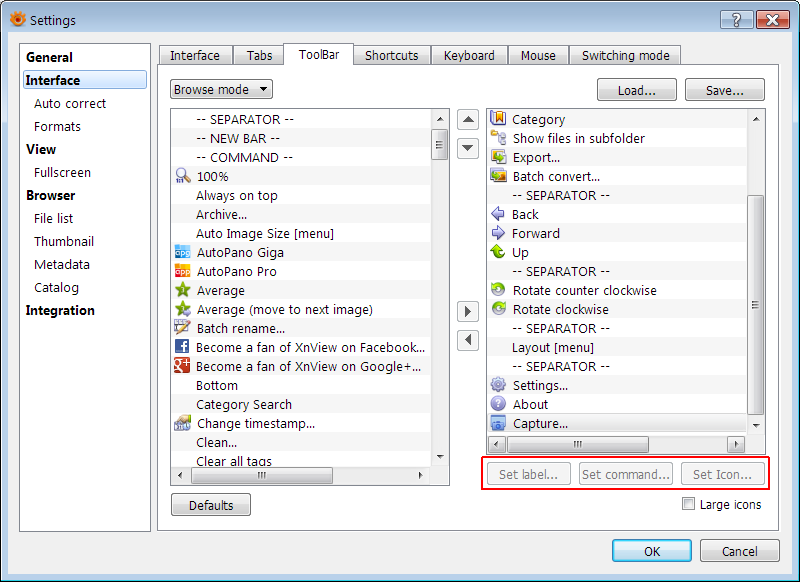Click Average (move to next image) icon

tap(182, 309)
